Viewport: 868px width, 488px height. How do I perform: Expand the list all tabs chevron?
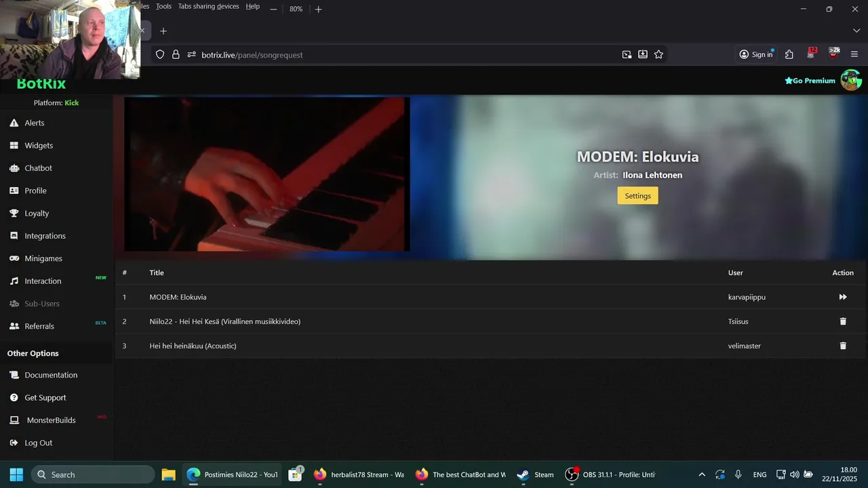856,30
